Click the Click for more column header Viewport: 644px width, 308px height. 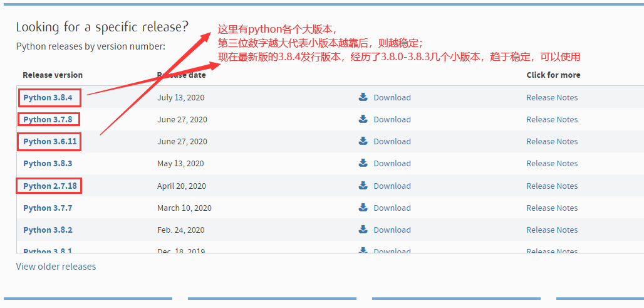coord(553,75)
